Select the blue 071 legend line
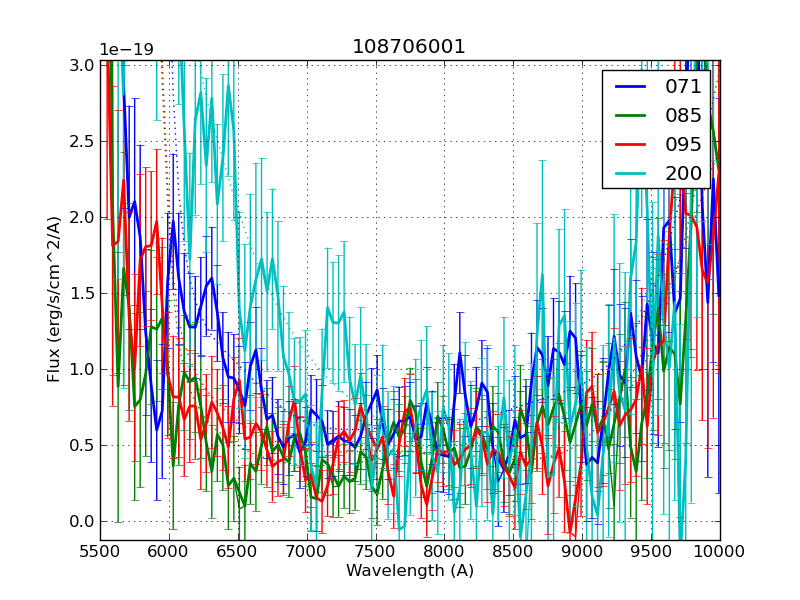The image size is (800, 600). click(x=630, y=86)
